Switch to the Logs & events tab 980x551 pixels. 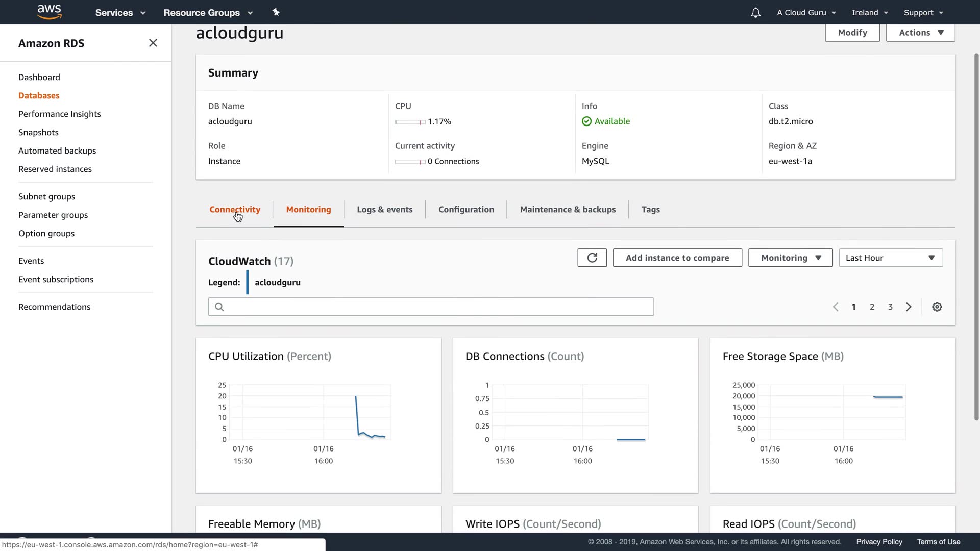[x=384, y=210]
